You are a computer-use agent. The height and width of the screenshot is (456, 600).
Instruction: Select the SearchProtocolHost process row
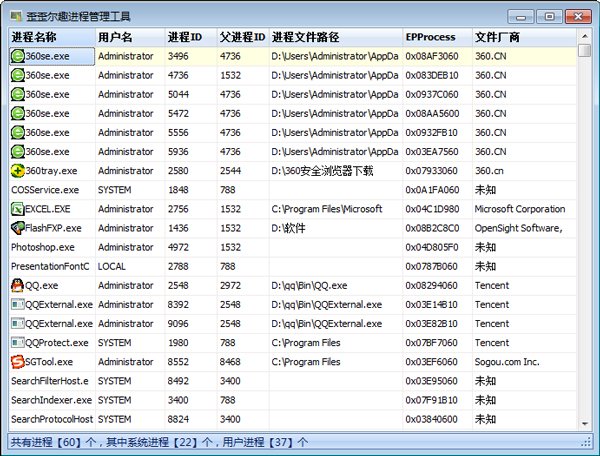click(293, 420)
